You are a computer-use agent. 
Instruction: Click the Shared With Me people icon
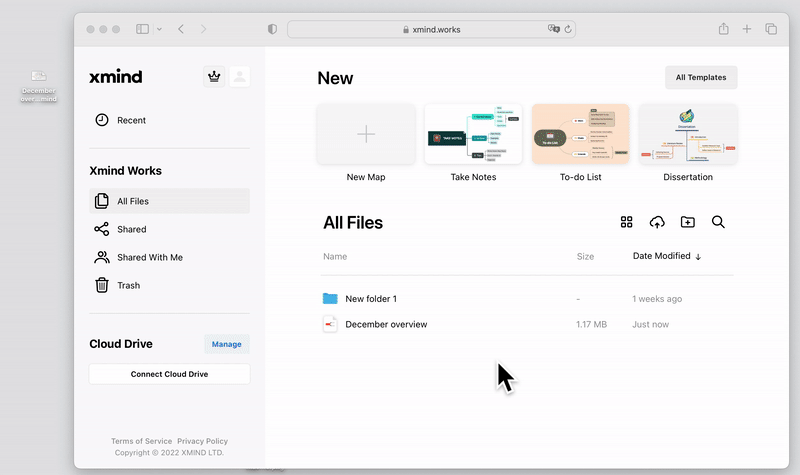tap(102, 257)
